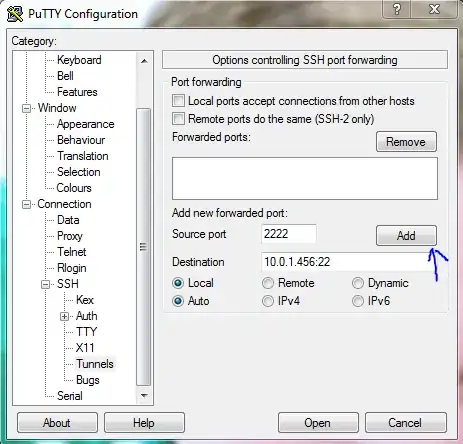Click the Remove button
This screenshot has width=463, height=444.
click(x=406, y=142)
